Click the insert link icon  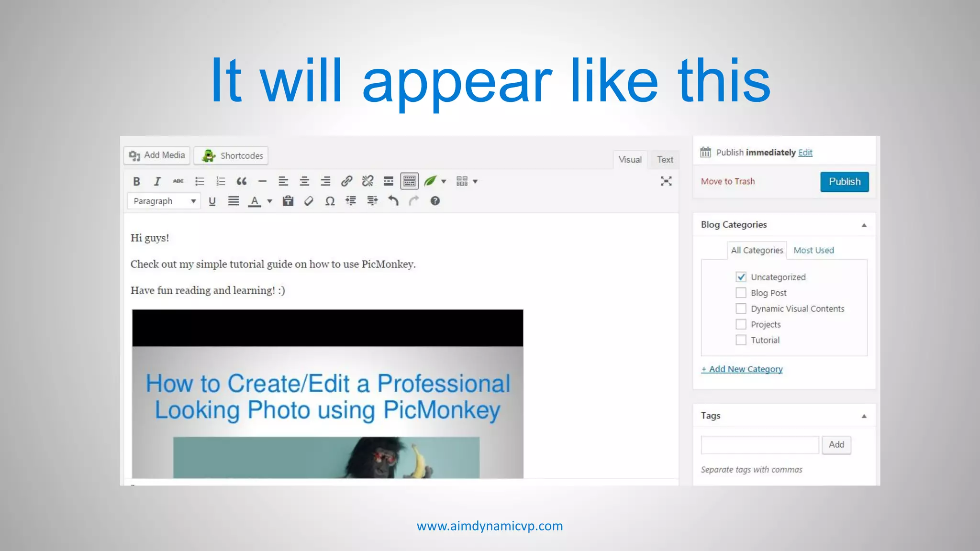[346, 181]
